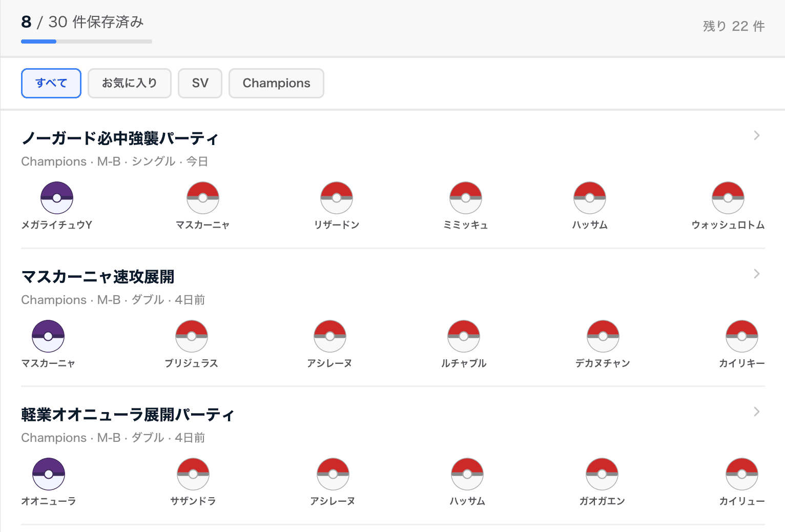Viewport: 785px width, 532px height.
Task: Click the Champions · M-B · シングル · 今日 subtitle
Action: click(115, 161)
